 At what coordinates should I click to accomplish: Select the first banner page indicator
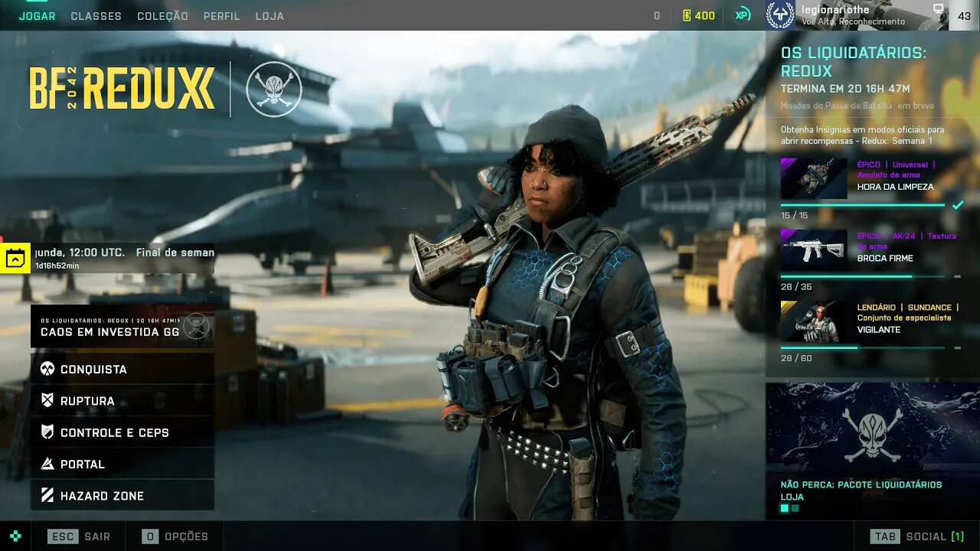tap(784, 508)
